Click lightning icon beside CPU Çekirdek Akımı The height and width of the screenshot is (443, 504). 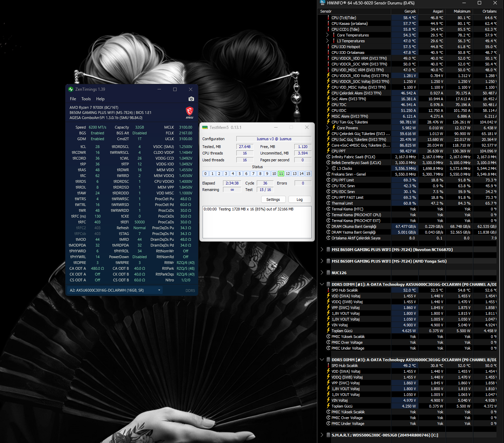pyautogui.click(x=328, y=93)
